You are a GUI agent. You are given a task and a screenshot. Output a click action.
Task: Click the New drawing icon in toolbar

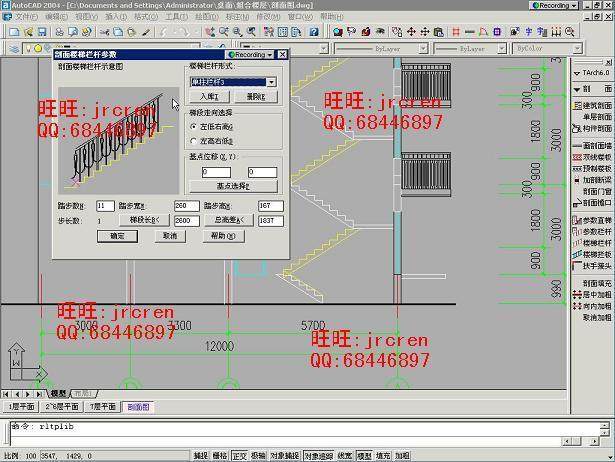click(x=14, y=32)
